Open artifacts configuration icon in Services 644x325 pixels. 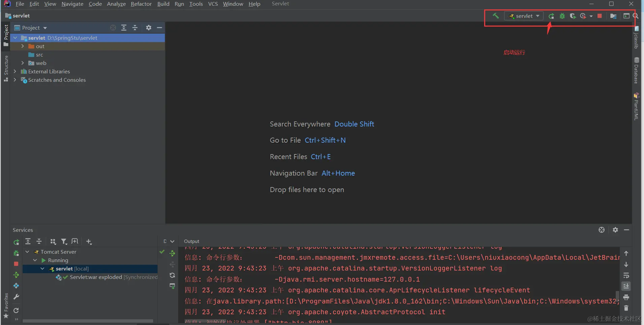tap(16, 286)
